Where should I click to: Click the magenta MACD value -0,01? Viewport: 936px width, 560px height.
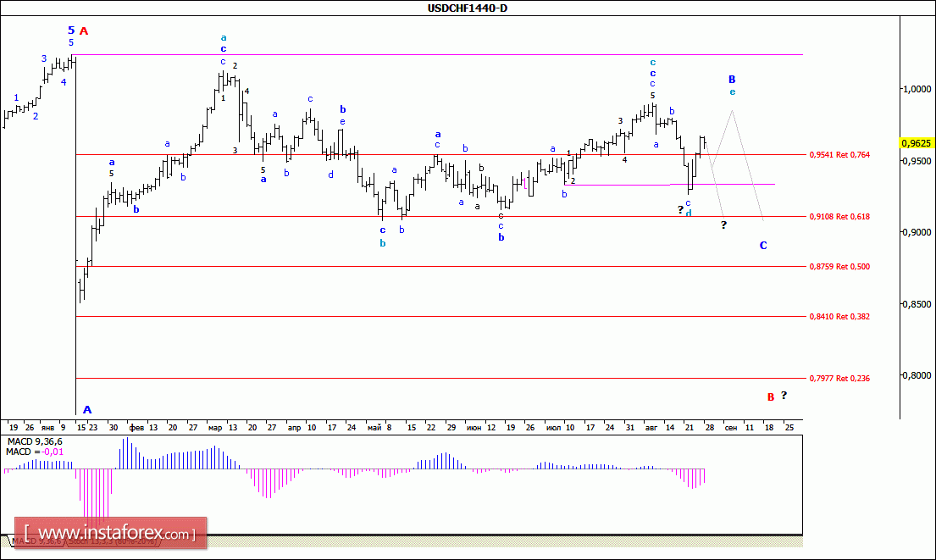point(53,452)
